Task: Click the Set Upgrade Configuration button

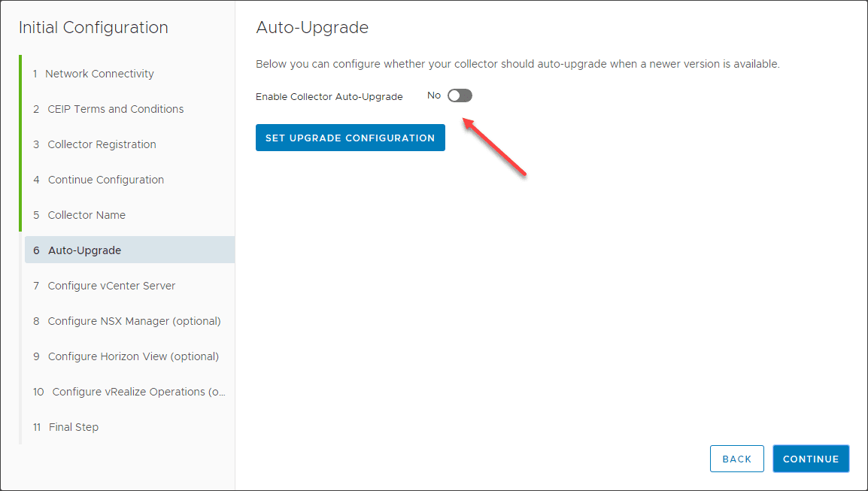Action: [351, 138]
